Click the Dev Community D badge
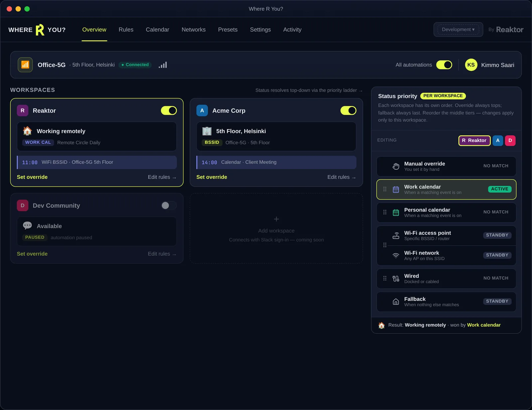532x410 pixels. (23, 206)
